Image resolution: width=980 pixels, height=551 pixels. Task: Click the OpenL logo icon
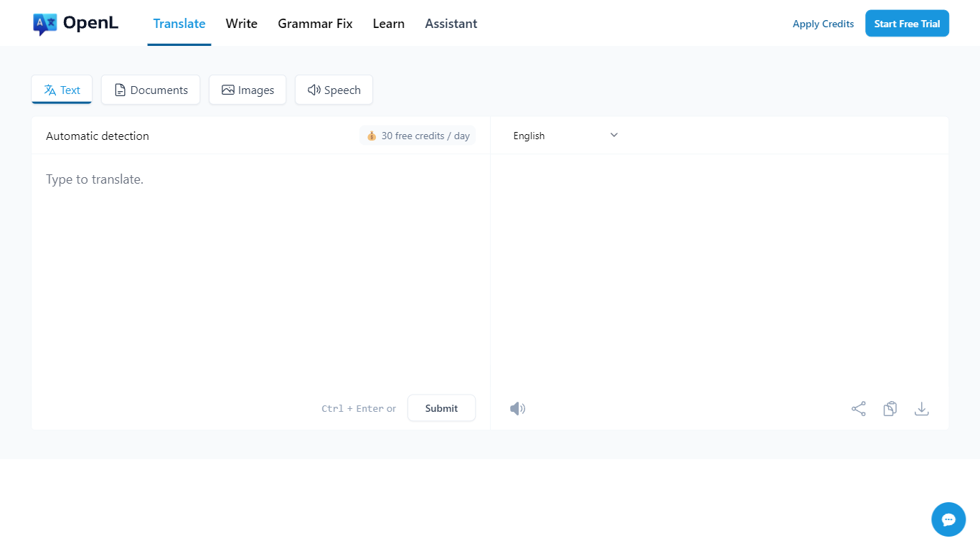(x=44, y=24)
